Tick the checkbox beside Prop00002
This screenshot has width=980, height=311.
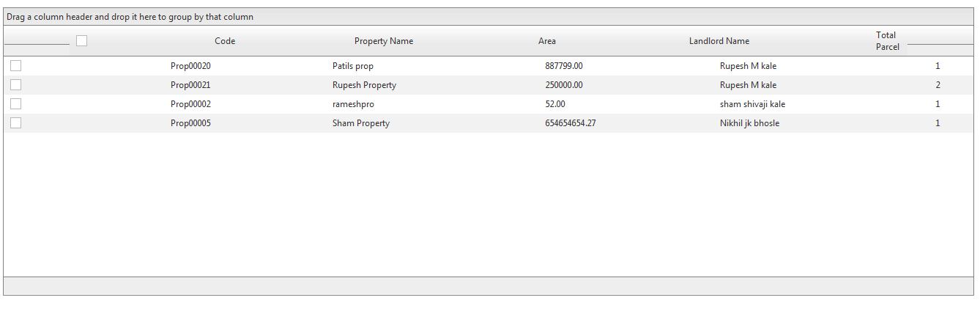point(15,104)
